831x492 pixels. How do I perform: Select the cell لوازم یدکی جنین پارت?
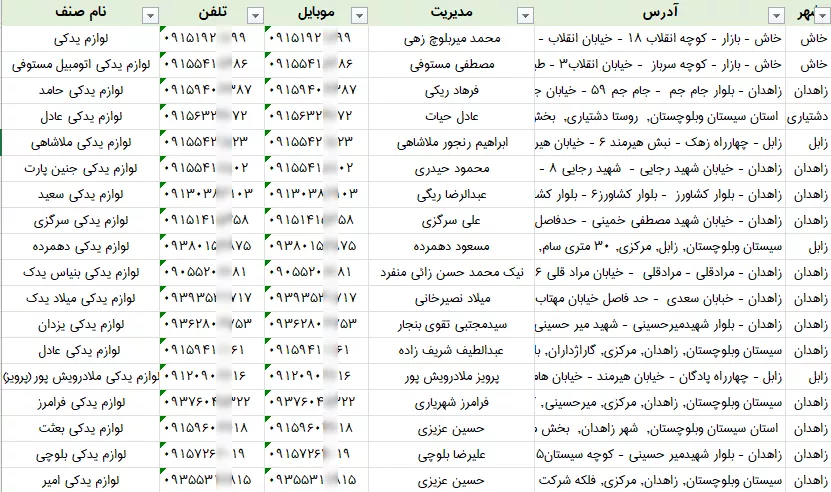pos(81,169)
